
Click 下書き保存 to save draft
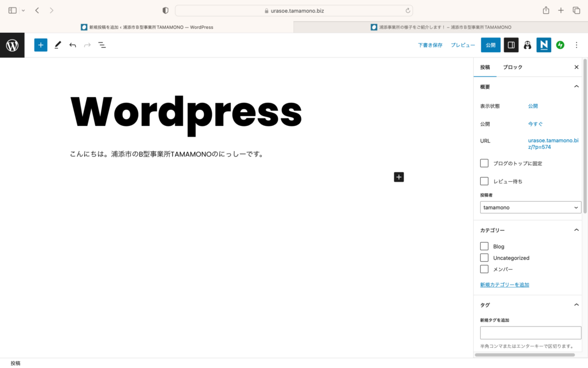coord(430,45)
